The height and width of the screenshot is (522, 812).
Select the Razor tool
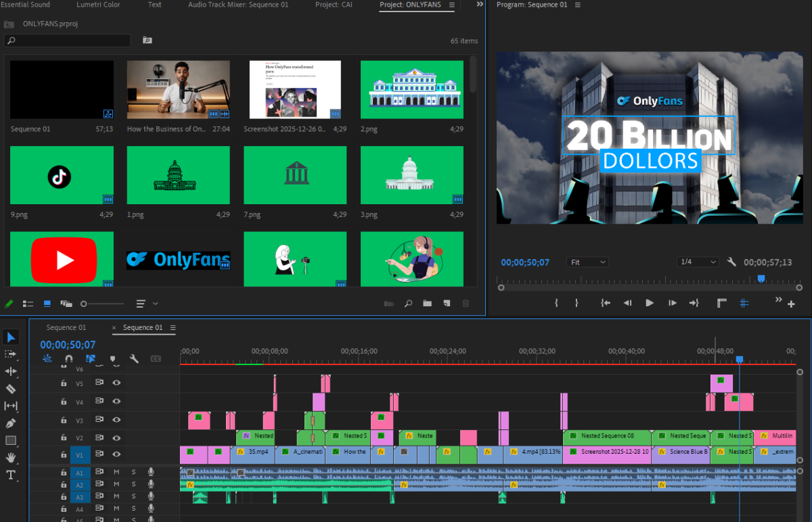[x=11, y=389]
